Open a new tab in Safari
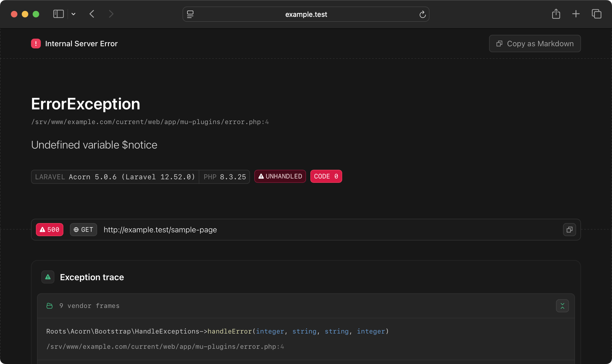 [x=576, y=14]
